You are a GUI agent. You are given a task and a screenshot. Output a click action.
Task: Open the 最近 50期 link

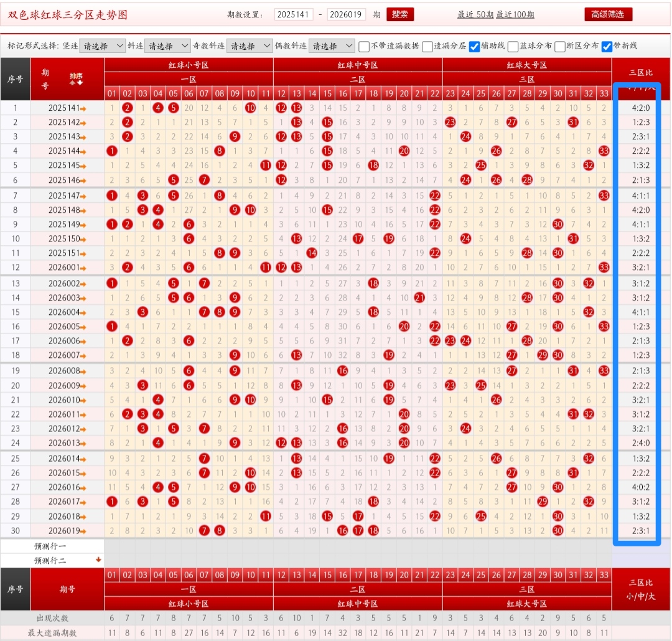click(475, 15)
